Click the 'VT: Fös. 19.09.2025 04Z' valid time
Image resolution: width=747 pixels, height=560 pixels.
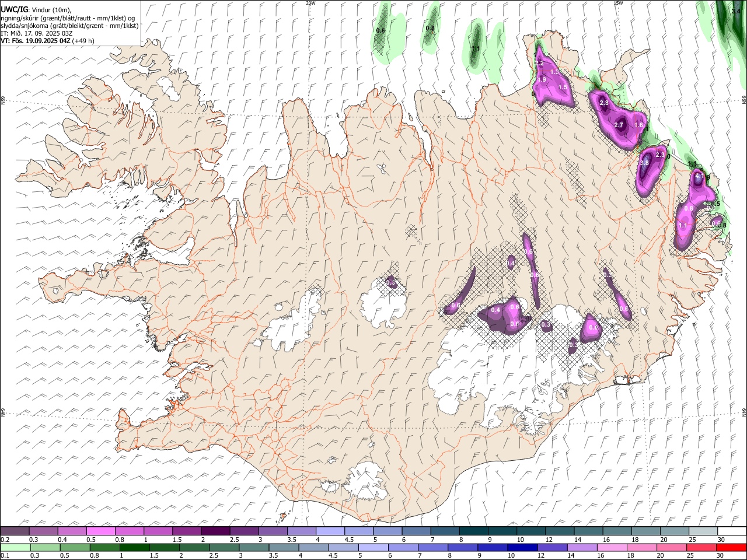[x=36, y=41]
